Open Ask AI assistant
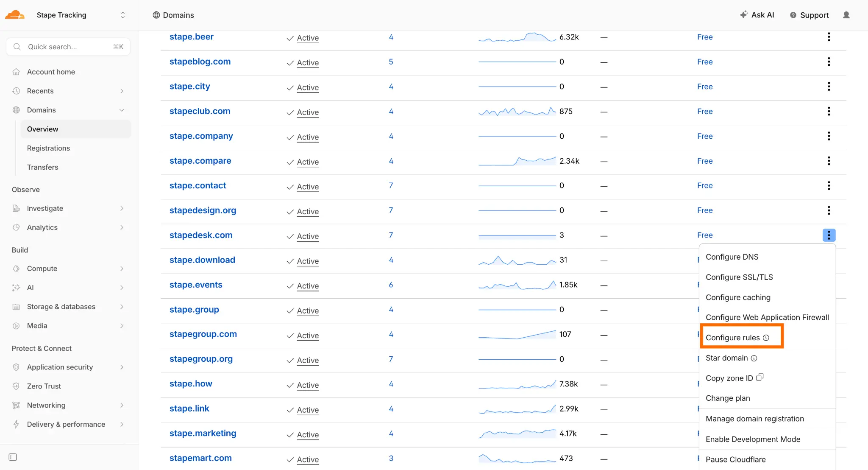Screen dimensions: 868x470 tap(757, 15)
